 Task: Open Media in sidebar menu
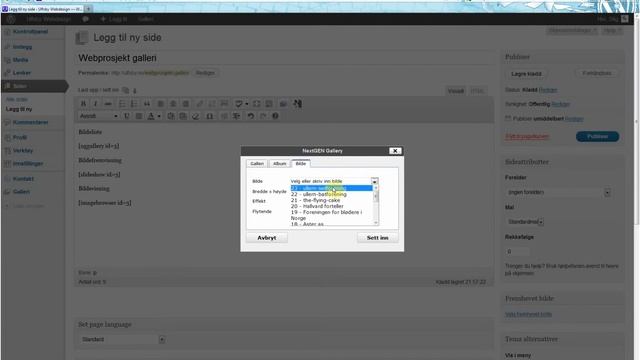(20, 60)
